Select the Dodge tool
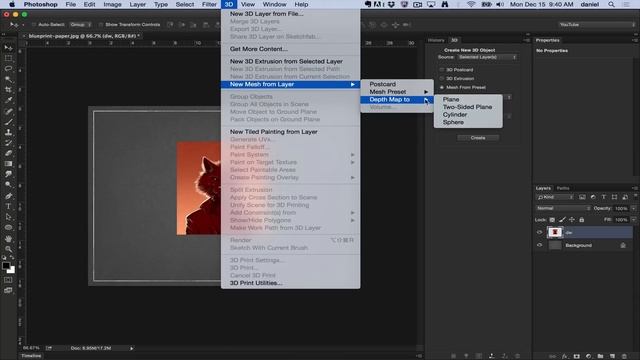Viewport: 640px width, 360px height. [8, 185]
